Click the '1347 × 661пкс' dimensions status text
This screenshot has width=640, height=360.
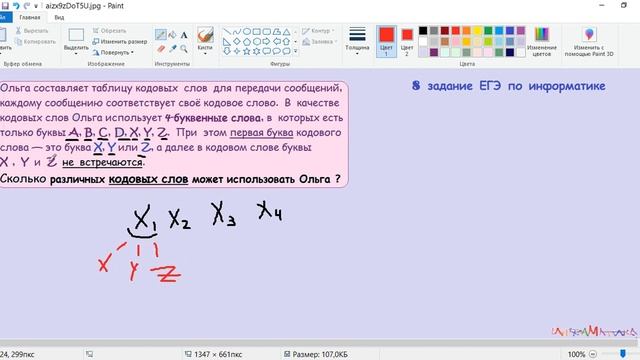click(218, 354)
